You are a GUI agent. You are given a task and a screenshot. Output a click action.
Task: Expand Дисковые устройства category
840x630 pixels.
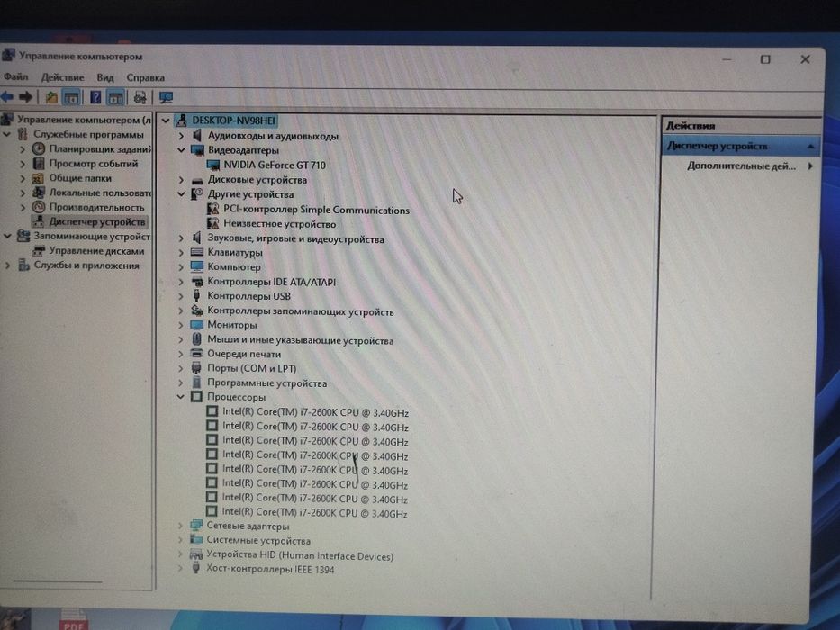[181, 180]
